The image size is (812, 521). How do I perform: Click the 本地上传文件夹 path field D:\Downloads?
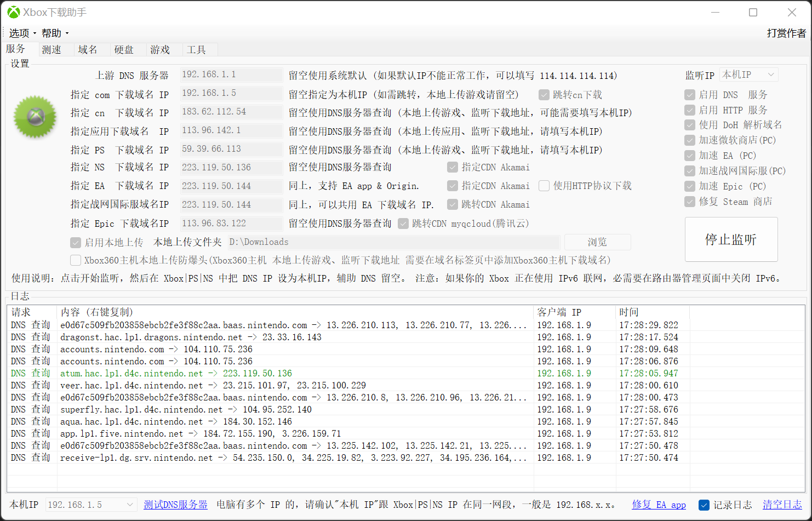click(x=394, y=242)
